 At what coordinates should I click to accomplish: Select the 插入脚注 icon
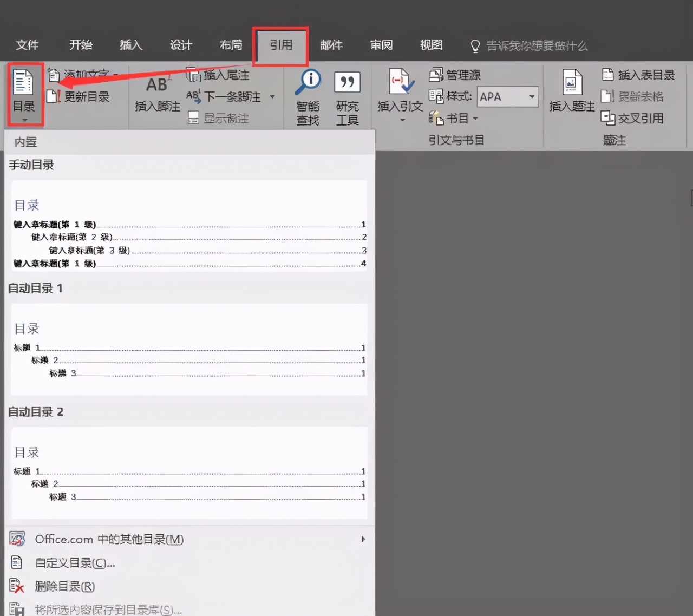(156, 96)
